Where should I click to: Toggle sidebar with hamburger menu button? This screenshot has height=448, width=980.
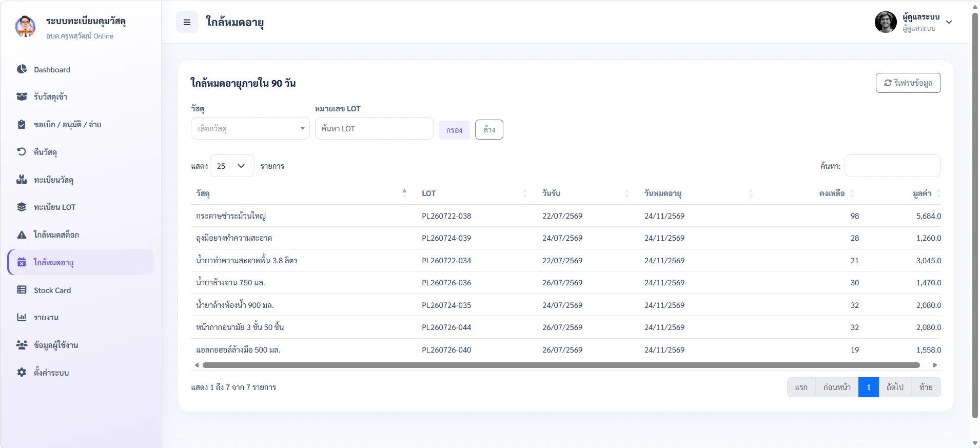coord(187,22)
